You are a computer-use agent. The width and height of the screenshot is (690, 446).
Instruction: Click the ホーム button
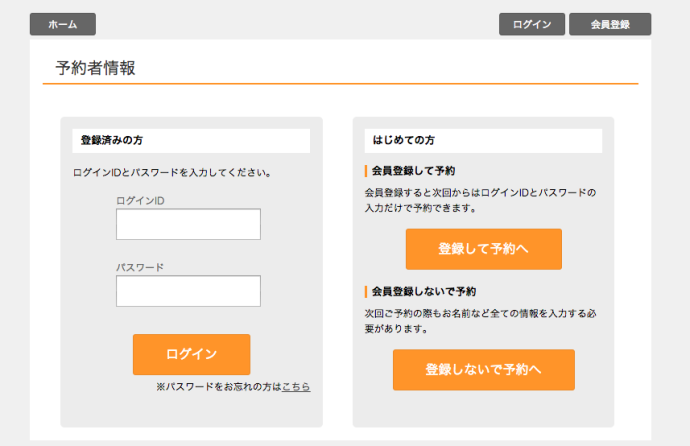point(62,24)
